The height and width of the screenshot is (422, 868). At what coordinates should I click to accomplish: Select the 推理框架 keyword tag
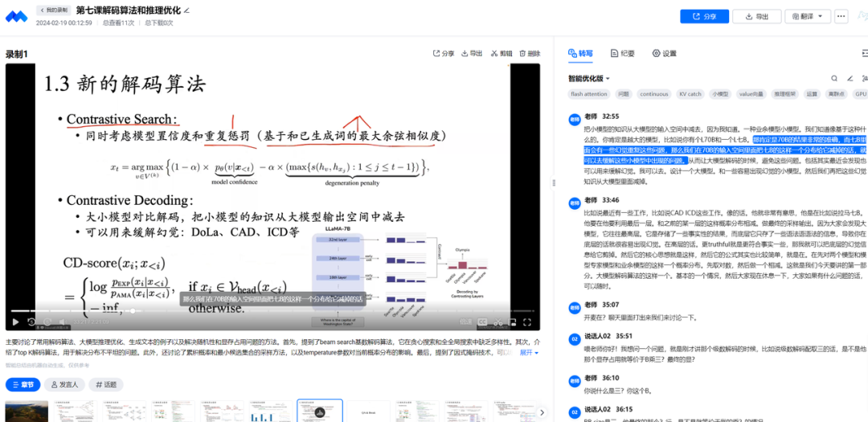785,94
